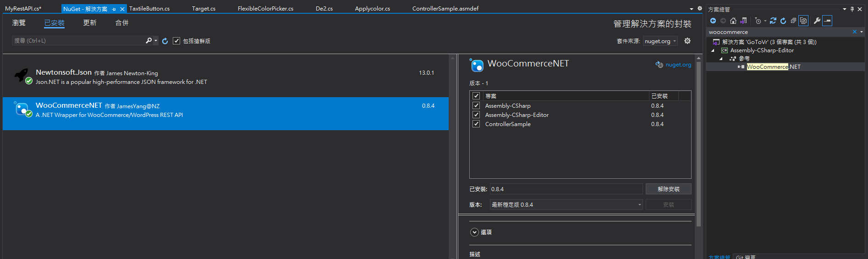This screenshot has width=868, height=259.
Task: Refresh the NuGet package list
Action: (x=165, y=41)
